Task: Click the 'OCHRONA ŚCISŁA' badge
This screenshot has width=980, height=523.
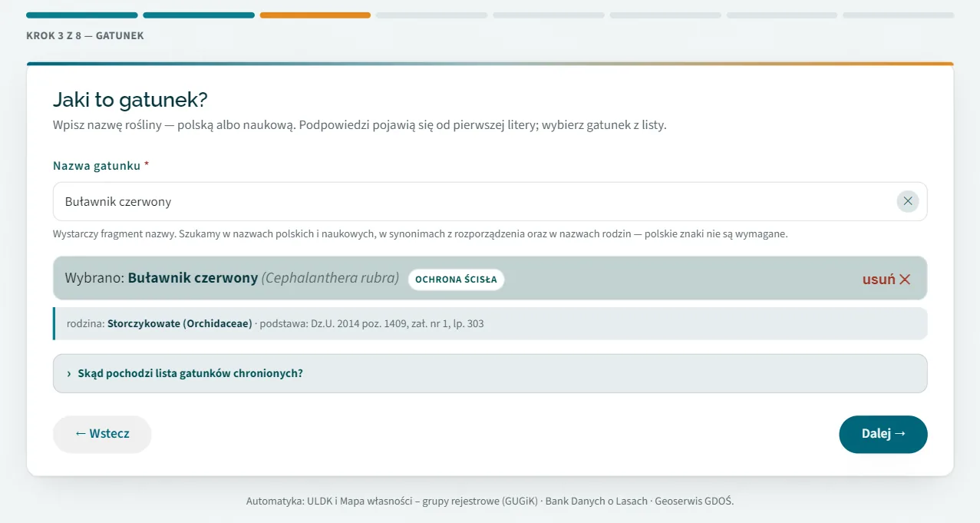Action: [456, 279]
